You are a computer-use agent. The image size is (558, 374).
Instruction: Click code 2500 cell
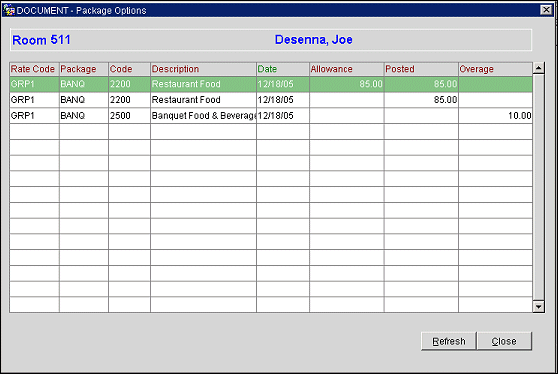point(130,116)
